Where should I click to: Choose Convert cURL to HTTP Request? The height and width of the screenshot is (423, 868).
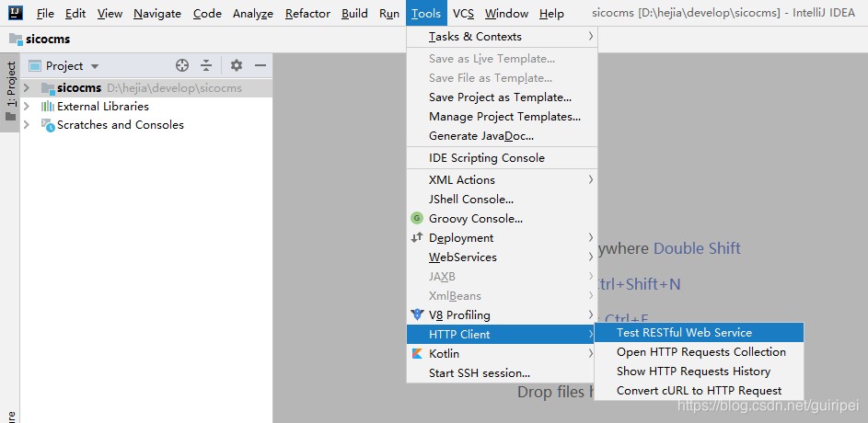click(699, 391)
